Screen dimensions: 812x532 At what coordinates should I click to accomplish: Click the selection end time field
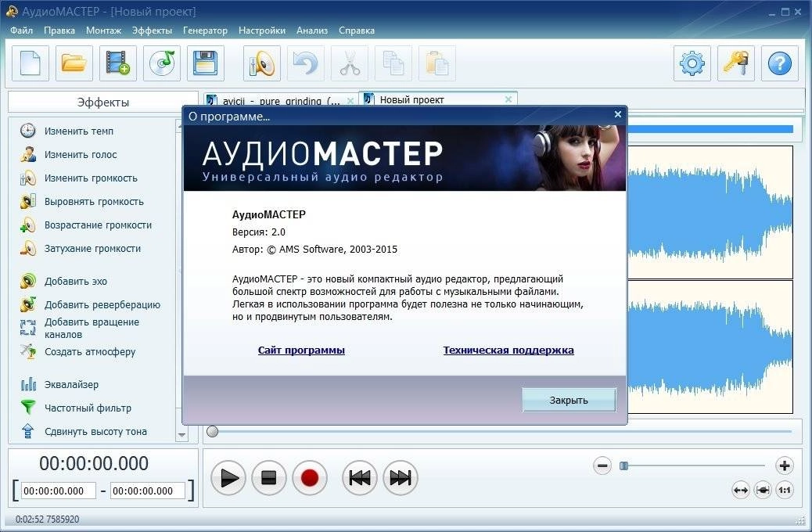[x=148, y=491]
